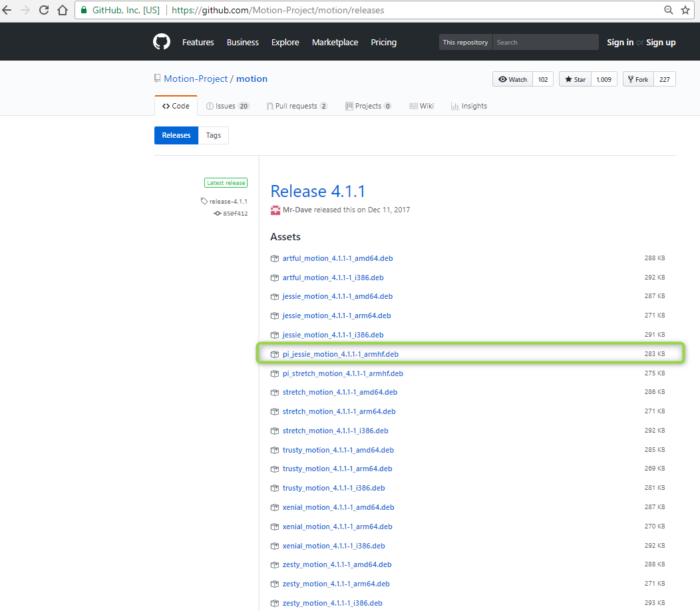This screenshot has height=611, width=700.
Task: Download xenial_motion_4.1.1-1_arm64.deb
Action: [337, 526]
